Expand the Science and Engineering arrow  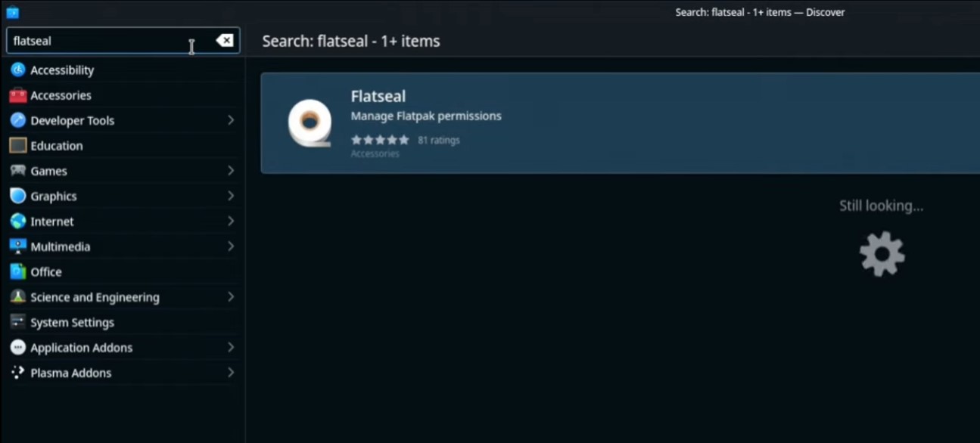pyautogui.click(x=230, y=297)
